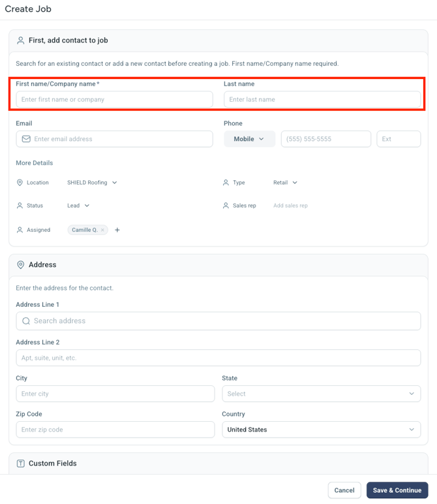Focus the First name/Company name field
Viewport: 437px width, 504px height.
click(x=114, y=99)
